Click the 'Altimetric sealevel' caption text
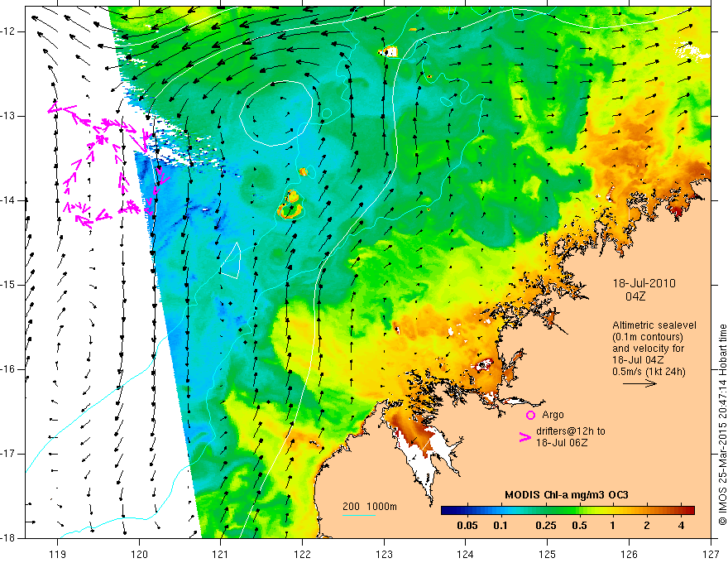This screenshot has height=563, width=728. click(654, 325)
